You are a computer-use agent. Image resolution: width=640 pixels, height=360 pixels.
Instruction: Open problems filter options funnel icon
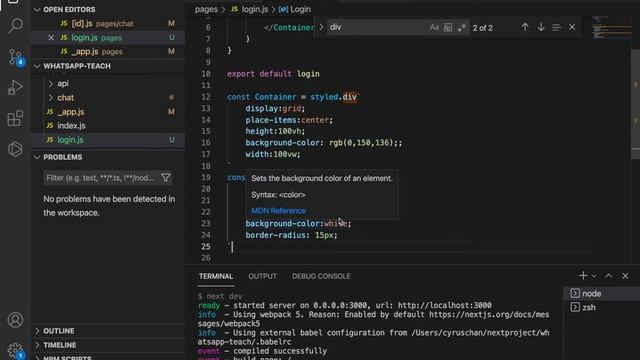pyautogui.click(x=166, y=178)
